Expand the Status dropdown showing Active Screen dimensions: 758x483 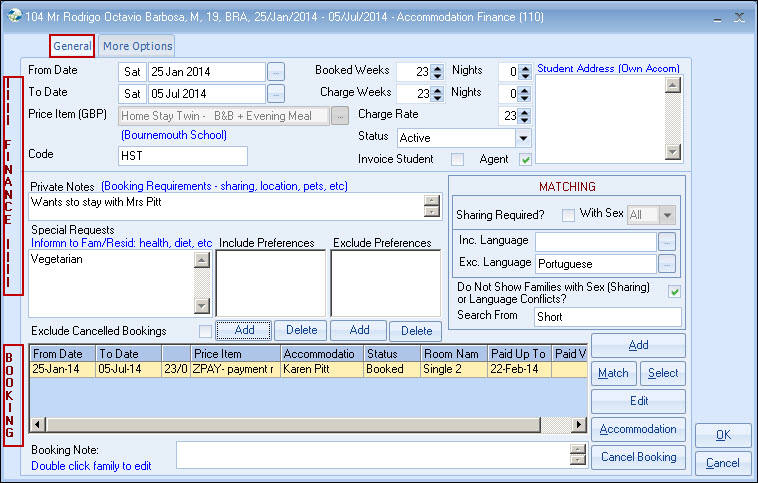pyautogui.click(x=523, y=138)
